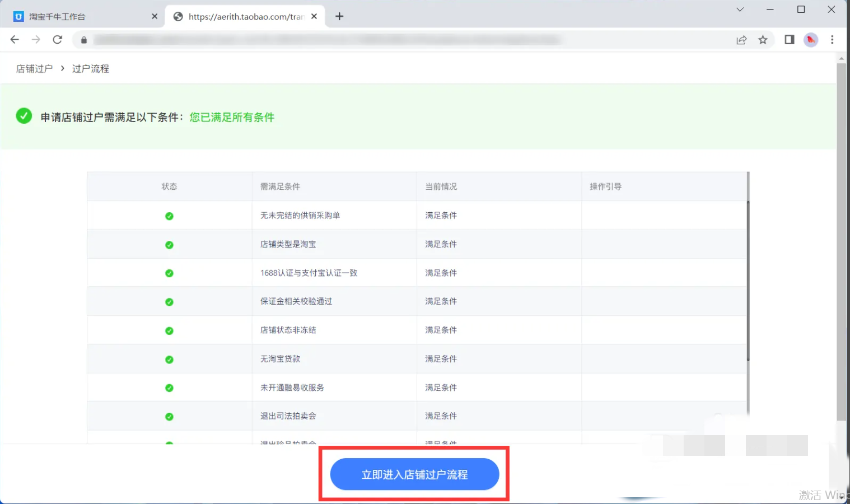The width and height of the screenshot is (850, 504).
Task: Open the browser three-dot menu
Action: [832, 39]
